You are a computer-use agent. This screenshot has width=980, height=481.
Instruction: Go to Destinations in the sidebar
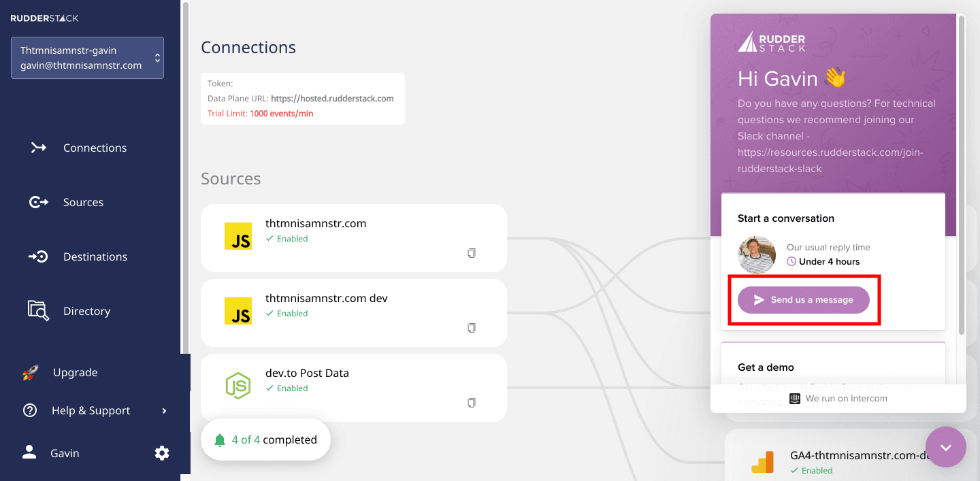click(x=95, y=256)
